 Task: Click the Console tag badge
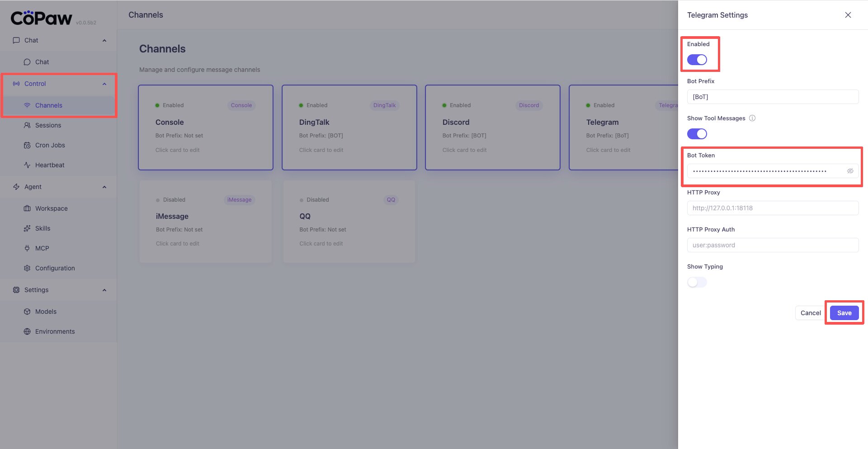(x=241, y=105)
